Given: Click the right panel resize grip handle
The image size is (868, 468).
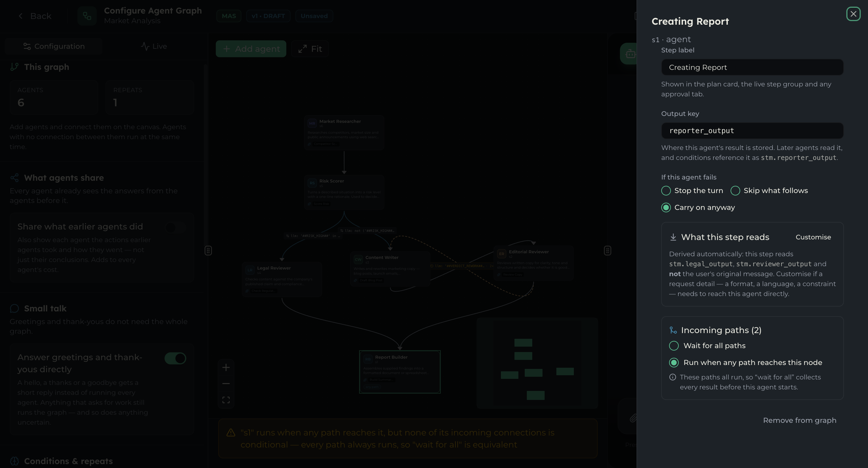Looking at the screenshot, I should click(607, 251).
